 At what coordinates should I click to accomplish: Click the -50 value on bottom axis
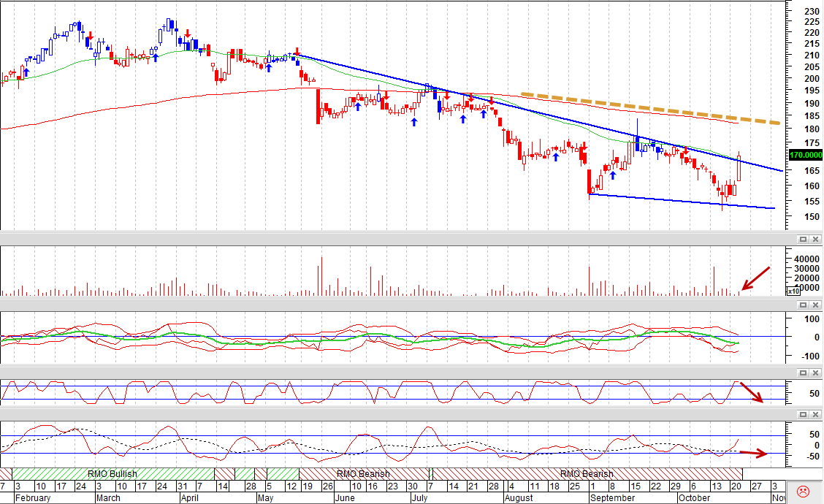tap(812, 457)
